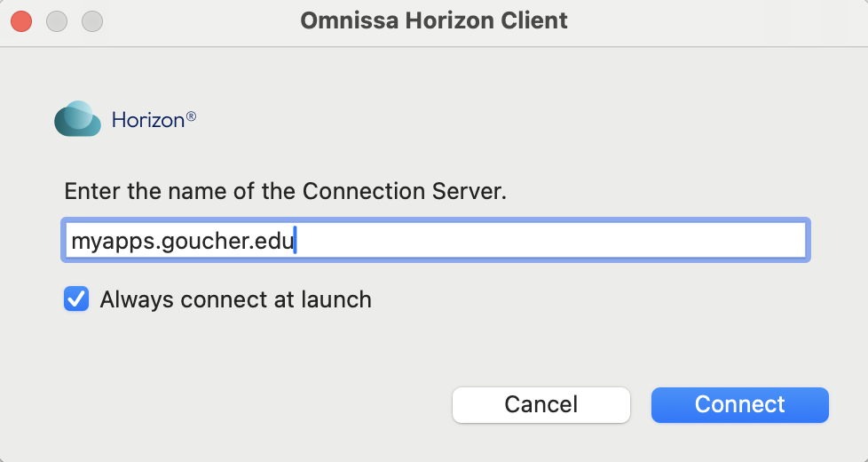Click on the myapps.goucher.edu text

coord(181,241)
